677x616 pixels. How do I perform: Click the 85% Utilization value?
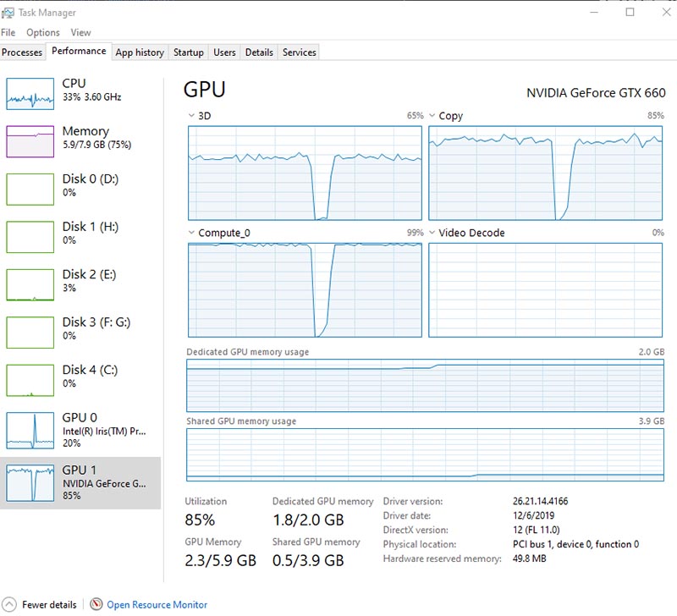[200, 520]
